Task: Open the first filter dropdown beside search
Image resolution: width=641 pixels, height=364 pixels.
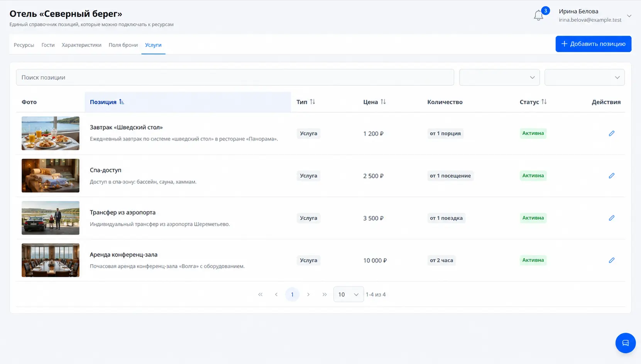Action: pyautogui.click(x=499, y=78)
